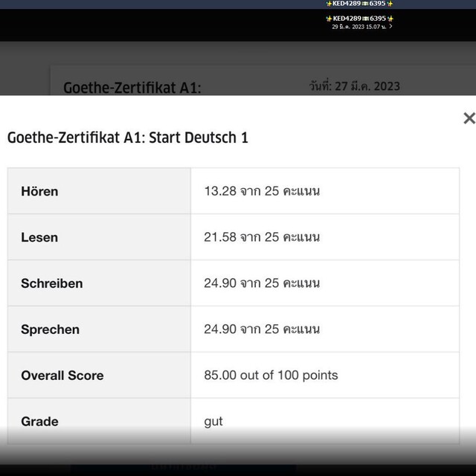Select the '21.58 จาก 25 คะแนน' score
The width and height of the screenshot is (476, 476).
262,237
